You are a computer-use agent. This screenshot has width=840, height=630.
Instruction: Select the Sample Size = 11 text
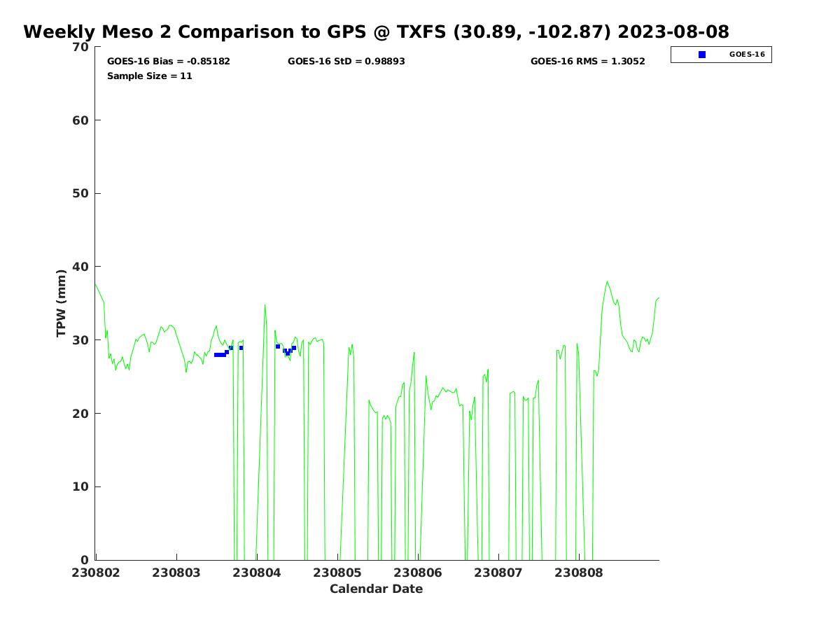click(x=149, y=76)
